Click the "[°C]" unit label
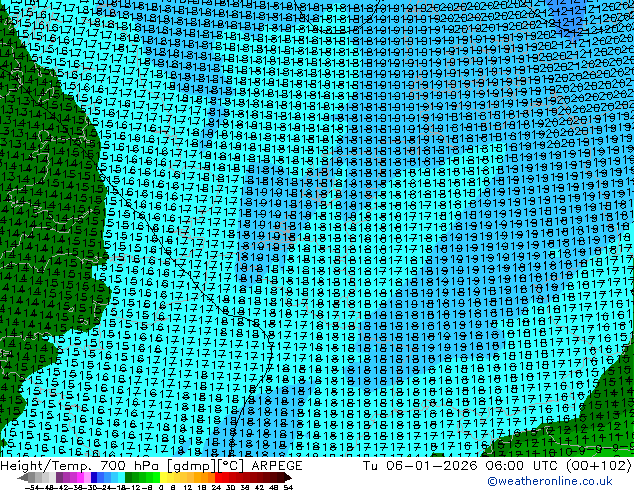Viewport: 634px width, 490px height. [x=231, y=466]
